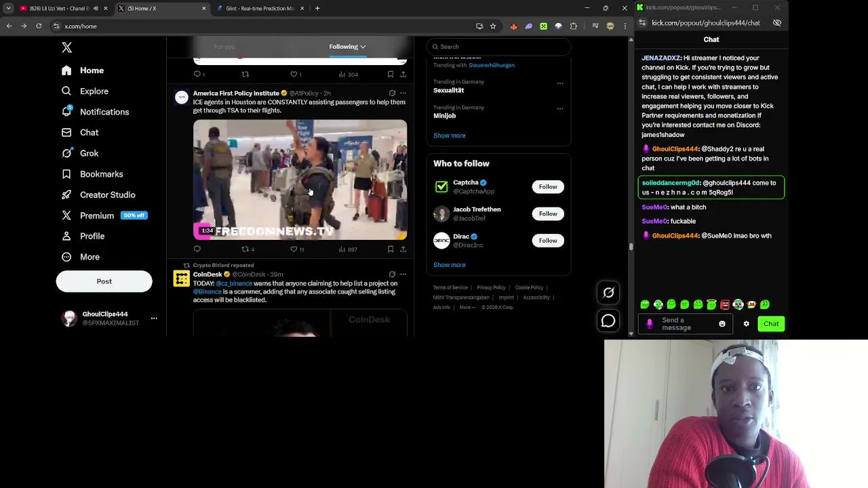Click Grok icon on America First post
Viewport: 868px width, 488px height.
[392, 93]
